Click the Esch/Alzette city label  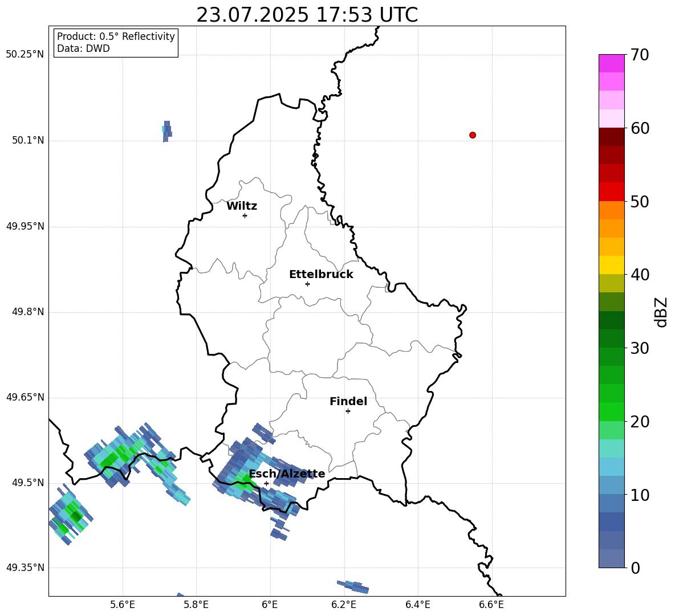coord(287,474)
